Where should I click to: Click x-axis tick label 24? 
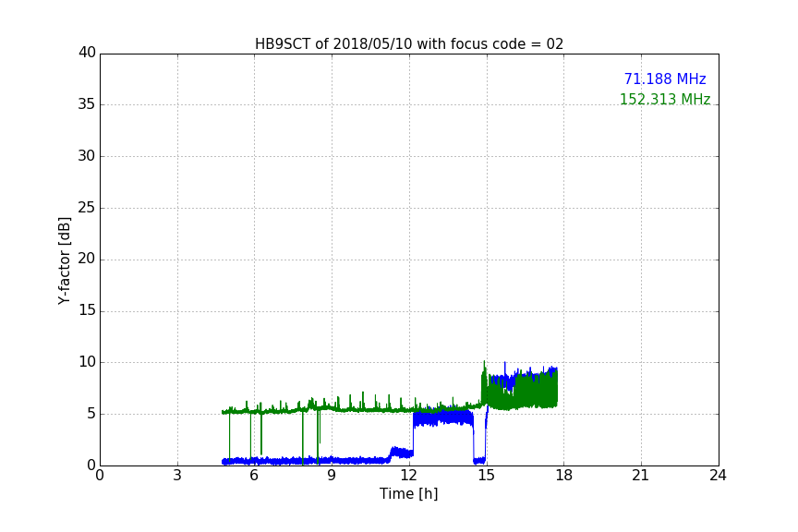pyautogui.click(x=718, y=476)
